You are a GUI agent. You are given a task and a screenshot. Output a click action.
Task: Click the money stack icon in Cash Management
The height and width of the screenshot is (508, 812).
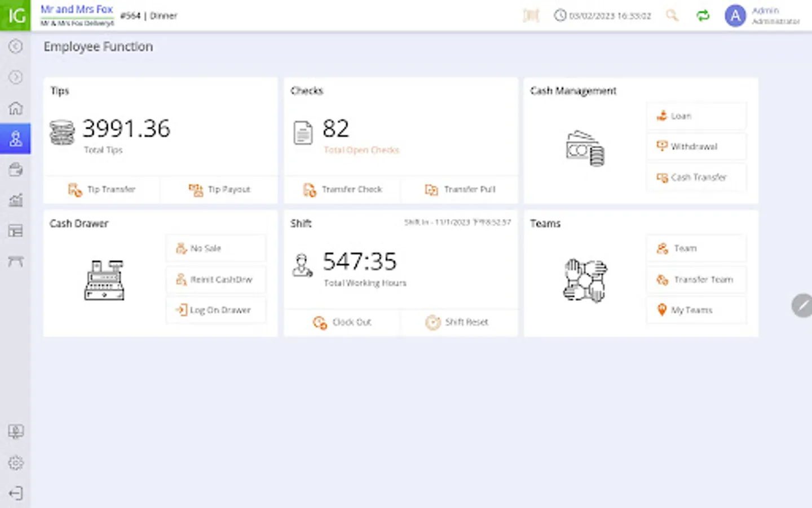(585, 148)
